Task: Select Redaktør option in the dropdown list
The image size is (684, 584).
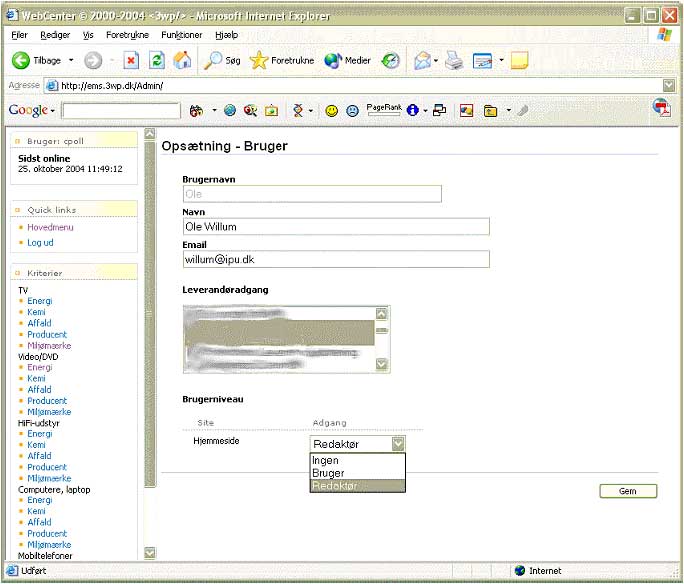Action: click(x=358, y=485)
